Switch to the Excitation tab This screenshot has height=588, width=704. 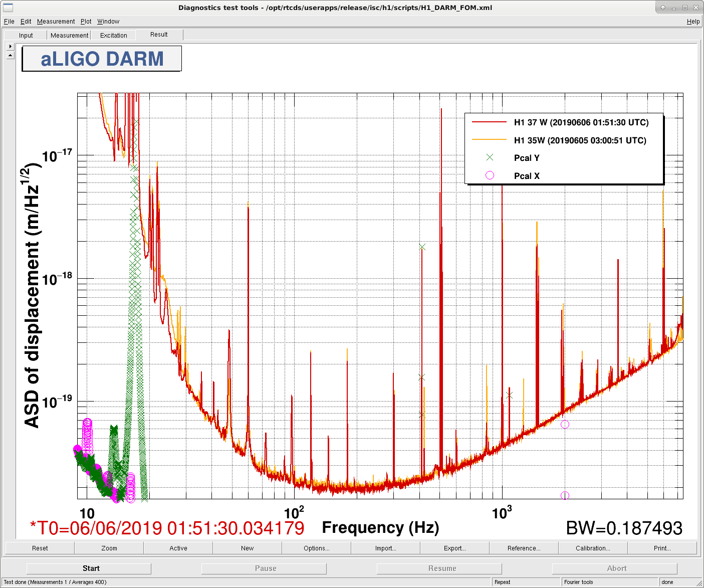[x=113, y=35]
